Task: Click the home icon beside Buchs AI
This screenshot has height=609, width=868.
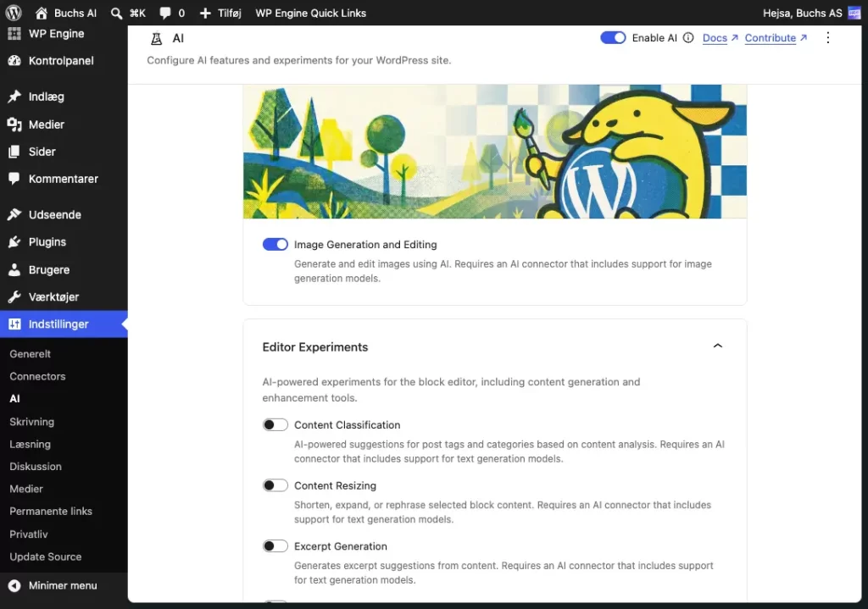Action: 41,13
